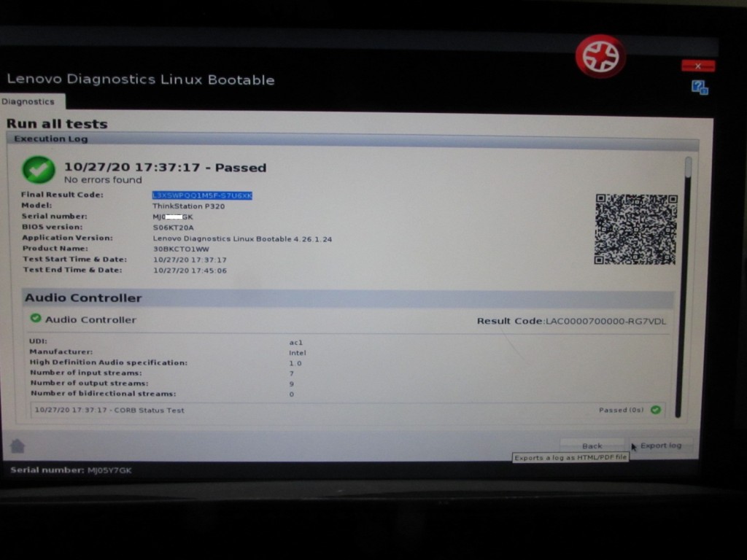Screen dimensions: 747x560
Task: Click manufacturer value 'Intel'
Action: (x=298, y=353)
